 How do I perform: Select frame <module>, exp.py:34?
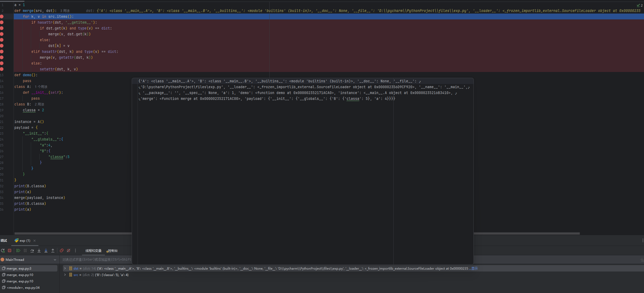(x=23, y=288)
